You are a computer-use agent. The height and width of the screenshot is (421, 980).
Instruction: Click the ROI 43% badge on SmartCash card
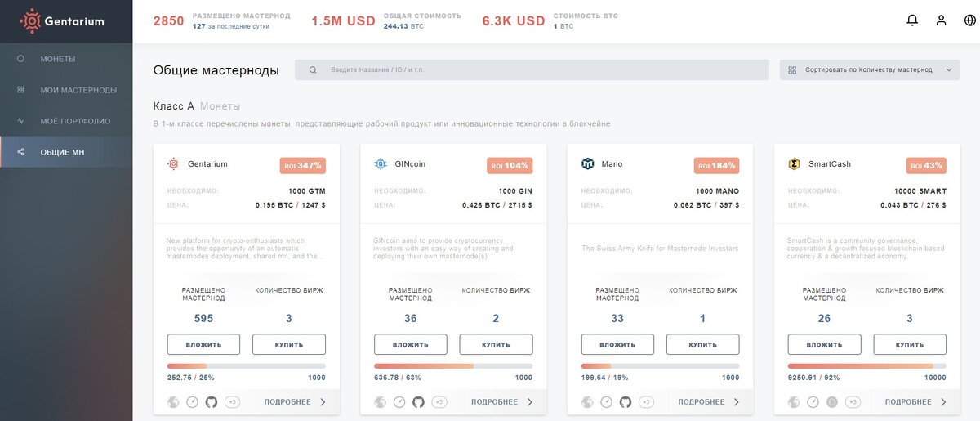(926, 165)
